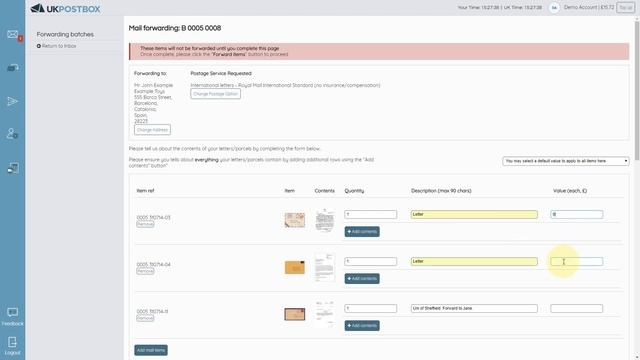The height and width of the screenshot is (360, 640).
Task: Open the documents sidebar icon
Action: tap(13, 168)
